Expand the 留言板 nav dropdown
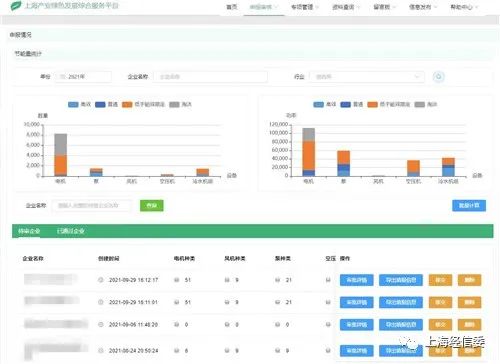 [x=384, y=7]
